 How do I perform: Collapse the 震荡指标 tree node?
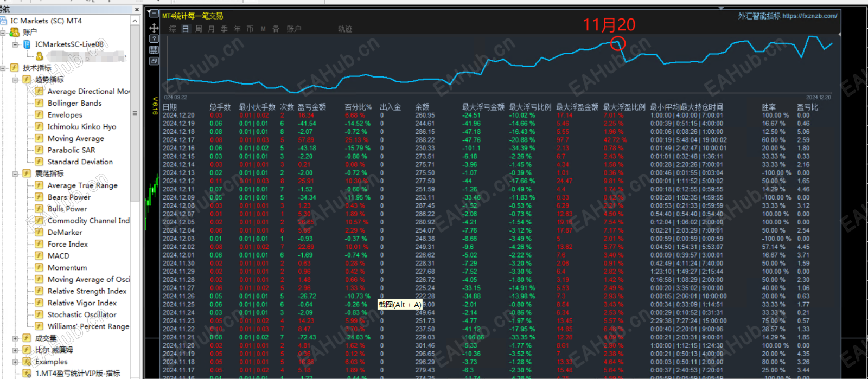15,174
